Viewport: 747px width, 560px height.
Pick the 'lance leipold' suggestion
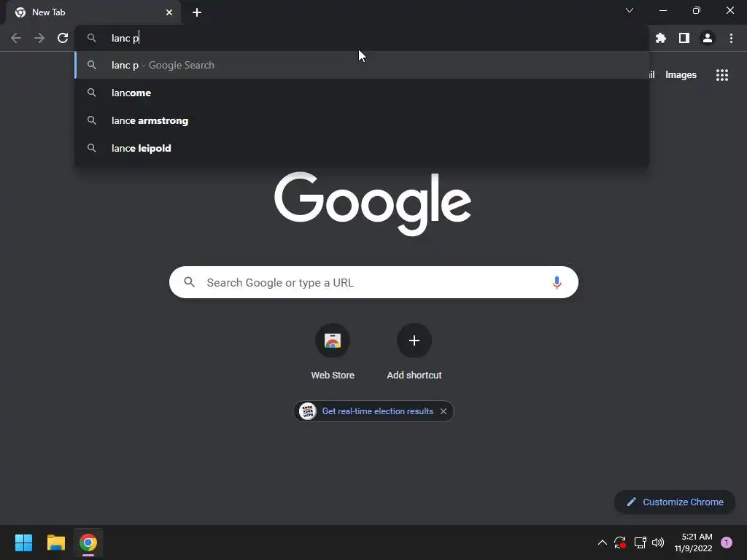[362, 148]
